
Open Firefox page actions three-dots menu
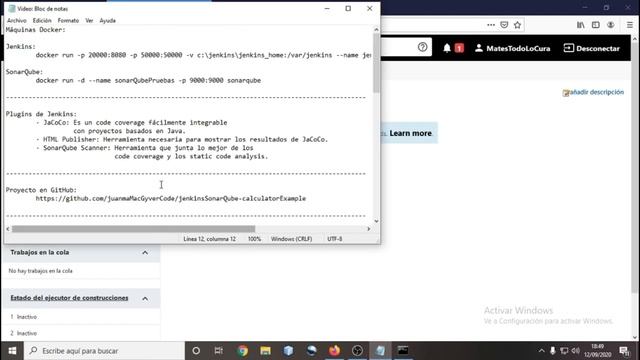491,25
